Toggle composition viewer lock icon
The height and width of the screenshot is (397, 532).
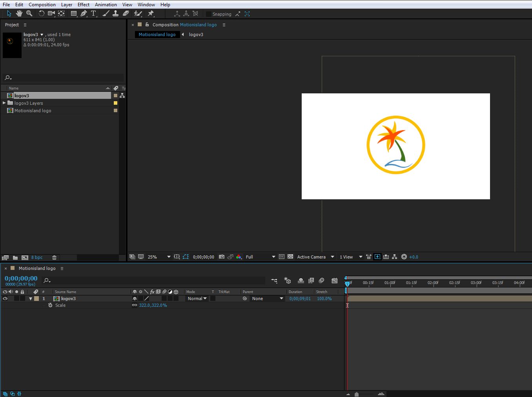[147, 24]
